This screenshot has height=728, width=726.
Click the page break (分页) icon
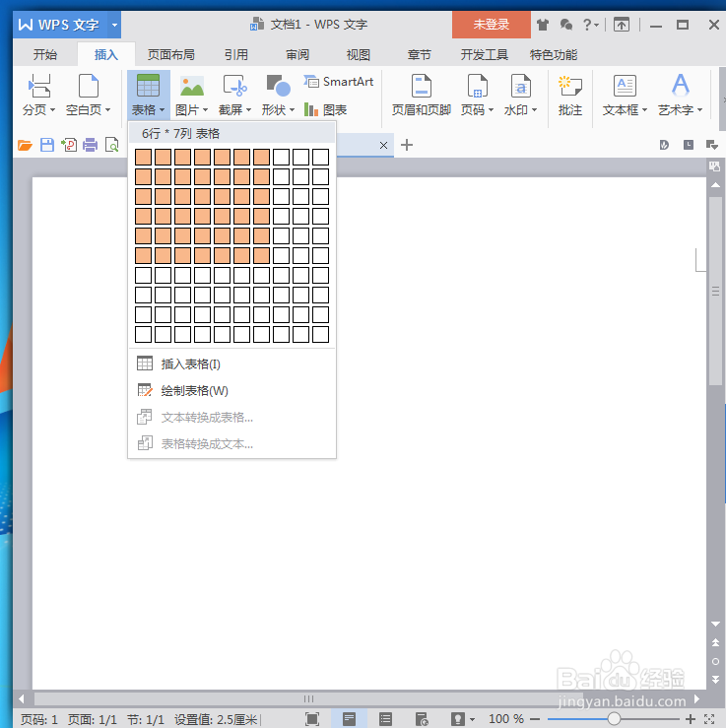point(39,87)
